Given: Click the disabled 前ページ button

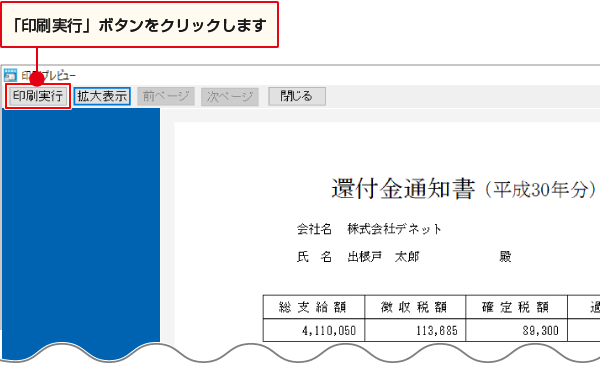Looking at the screenshot, I should [166, 96].
